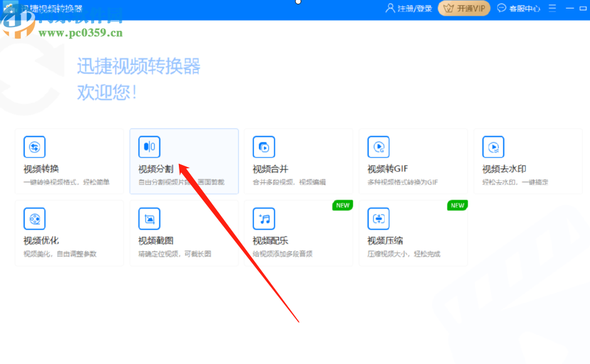Click the customer service chat icon
This screenshot has width=590, height=364.
click(501, 8)
